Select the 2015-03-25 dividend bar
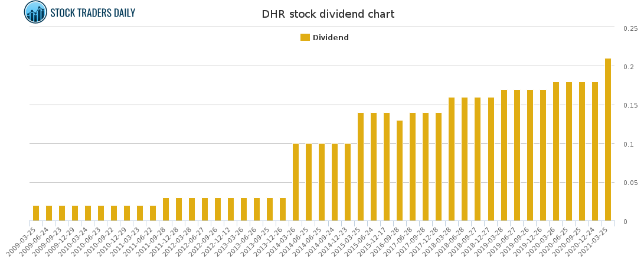The image size is (644, 266). point(361,167)
